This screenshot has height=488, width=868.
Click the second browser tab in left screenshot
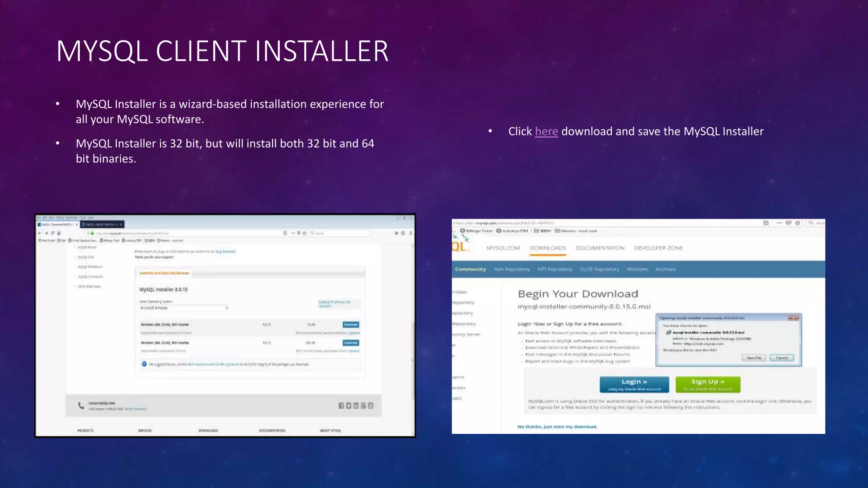click(102, 224)
